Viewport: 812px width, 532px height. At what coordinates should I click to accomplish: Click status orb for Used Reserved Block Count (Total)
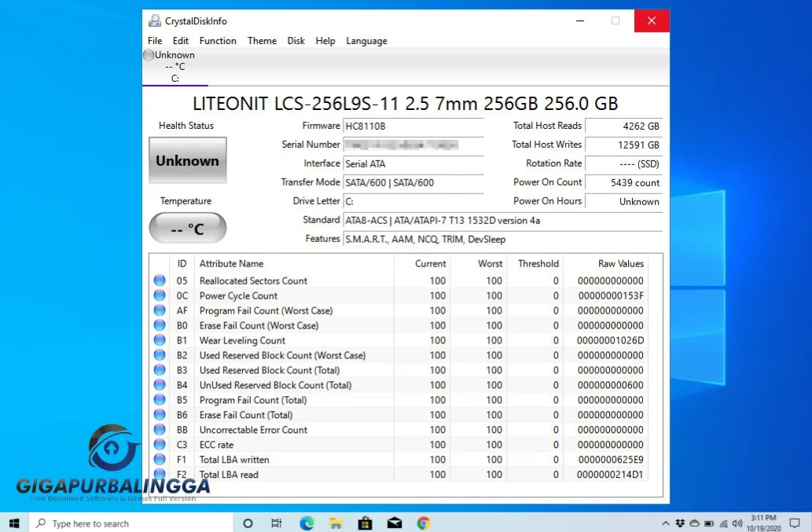160,370
